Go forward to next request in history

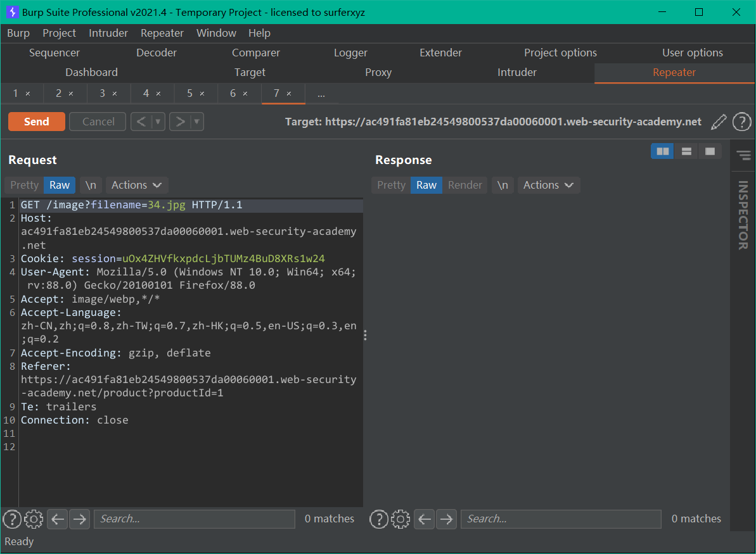[181, 122]
